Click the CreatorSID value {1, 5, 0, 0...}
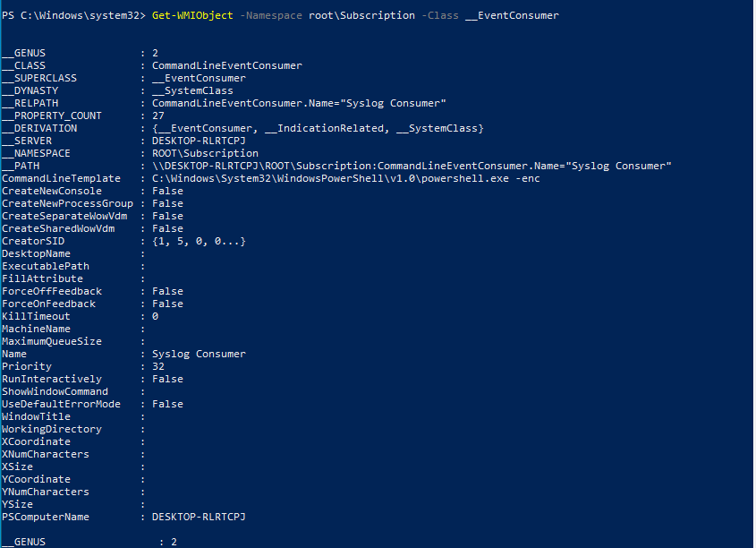Image resolution: width=756 pixels, height=548 pixels. tap(199, 241)
